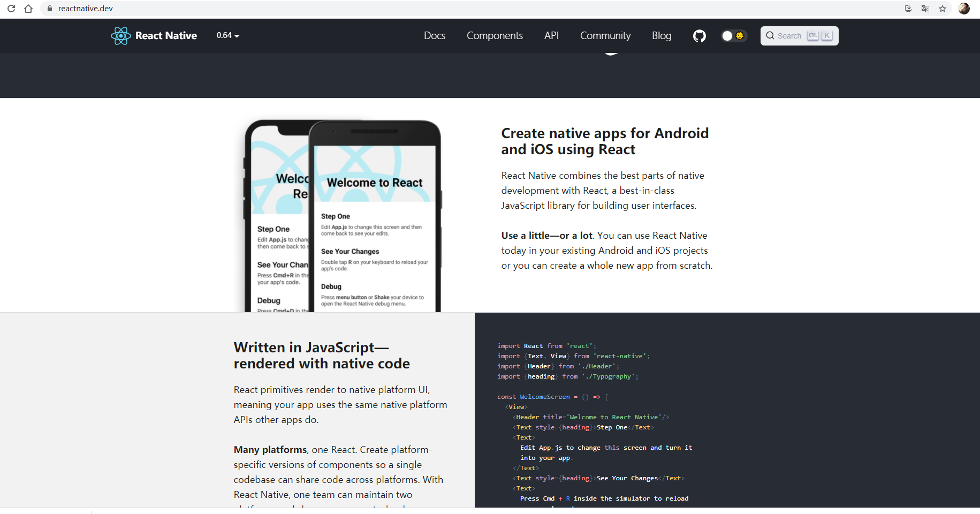Open the translate page icon
The height and width of the screenshot is (514, 980).
(925, 9)
